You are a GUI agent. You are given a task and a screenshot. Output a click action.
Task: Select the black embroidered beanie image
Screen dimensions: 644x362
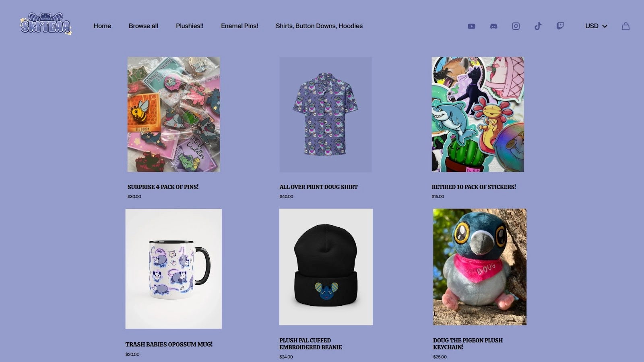(x=326, y=267)
